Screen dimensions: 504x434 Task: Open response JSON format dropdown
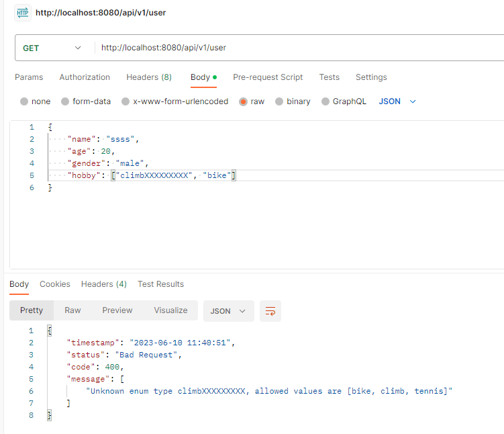229,311
